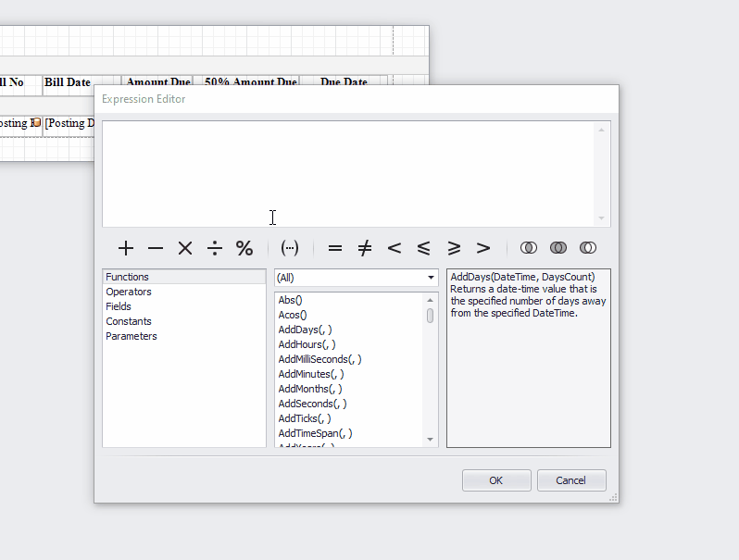
Task: Insert the modulo percent operator
Action: click(244, 248)
